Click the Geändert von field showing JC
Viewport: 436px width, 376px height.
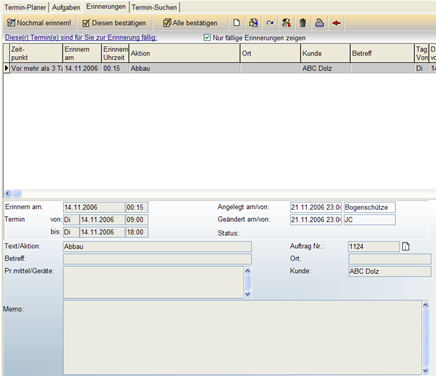pos(370,220)
